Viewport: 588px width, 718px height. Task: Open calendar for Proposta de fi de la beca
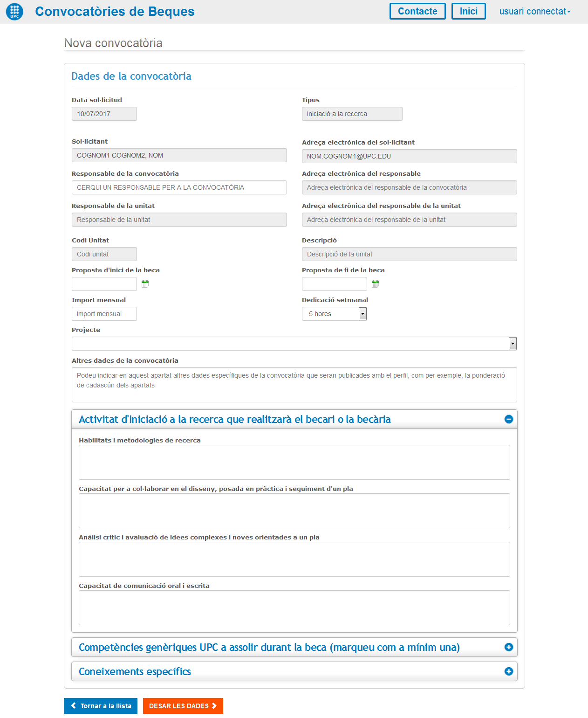[375, 284]
